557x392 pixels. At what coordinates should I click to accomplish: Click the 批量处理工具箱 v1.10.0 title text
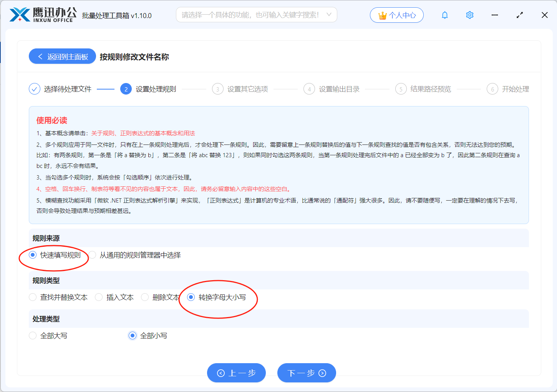coord(117,15)
